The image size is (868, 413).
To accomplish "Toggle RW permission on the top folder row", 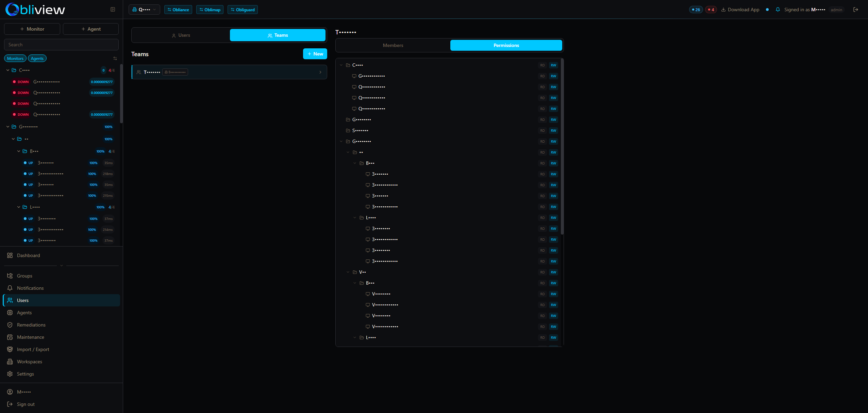I will 553,65.
